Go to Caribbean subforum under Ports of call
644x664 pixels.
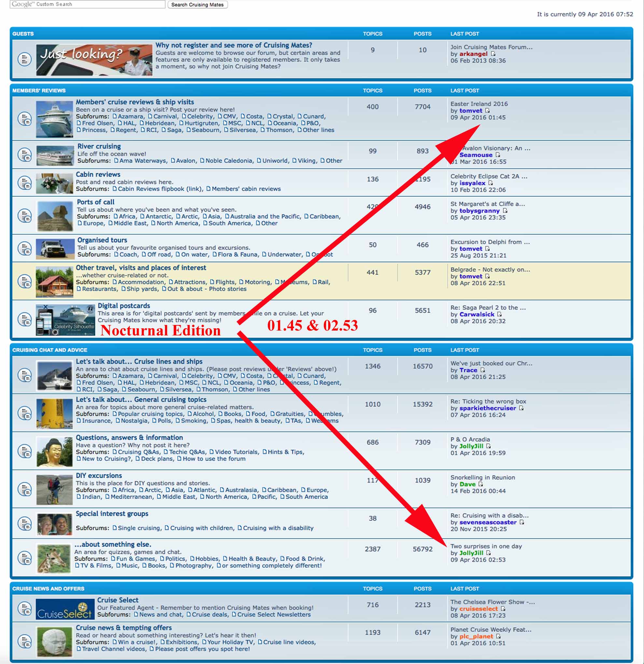pyautogui.click(x=324, y=217)
